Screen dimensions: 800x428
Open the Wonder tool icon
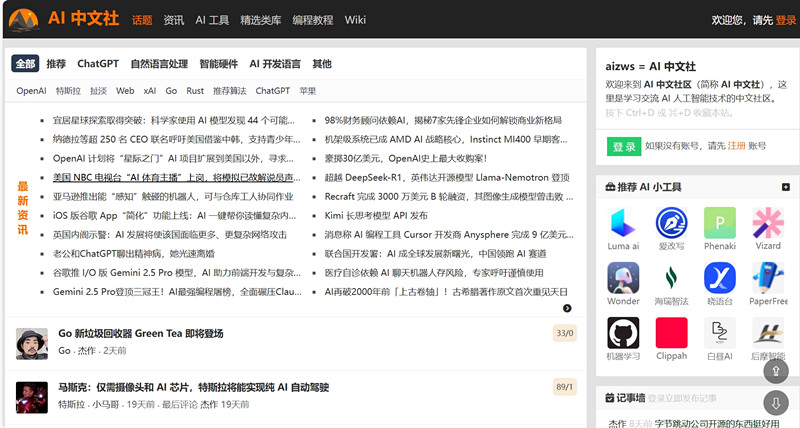click(x=623, y=278)
